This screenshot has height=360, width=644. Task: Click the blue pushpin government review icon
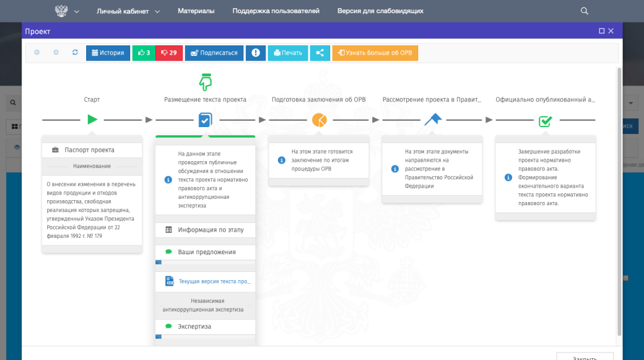click(x=433, y=120)
